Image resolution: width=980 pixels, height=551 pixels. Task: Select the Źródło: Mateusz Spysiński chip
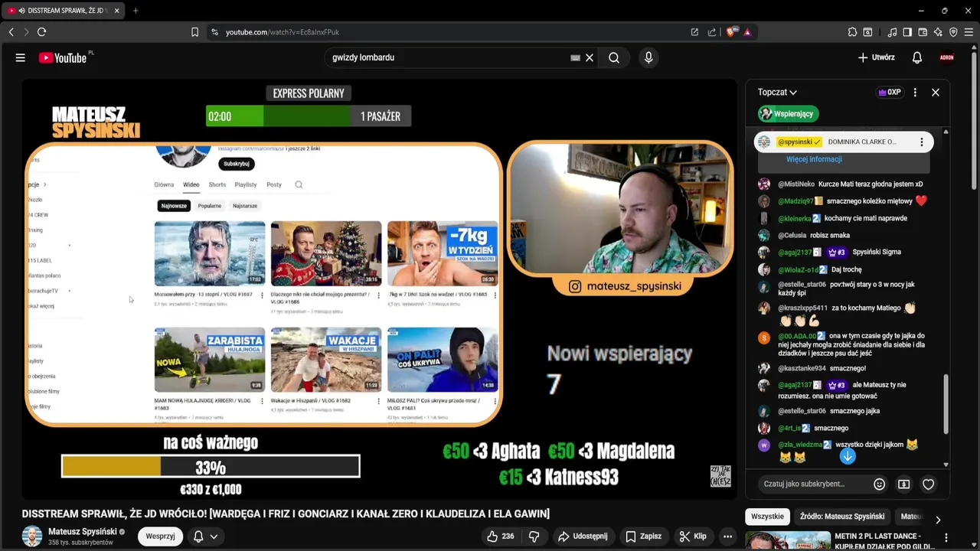click(842, 517)
